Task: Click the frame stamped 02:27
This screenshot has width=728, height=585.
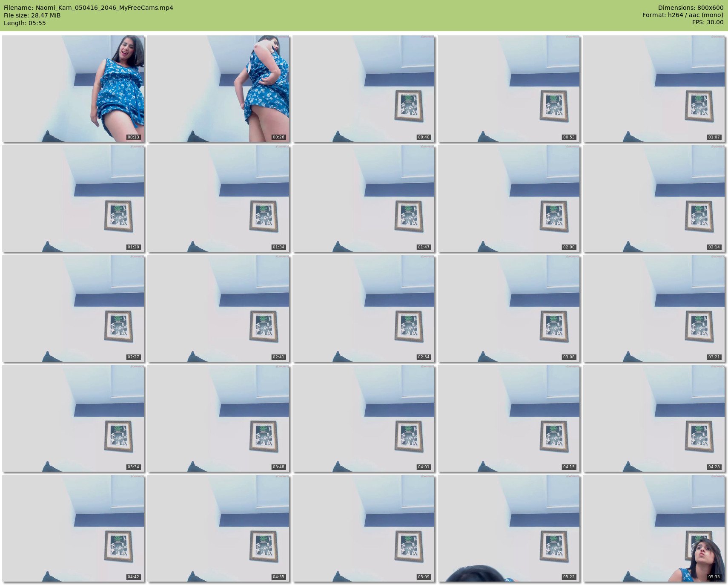Action: [x=73, y=308]
